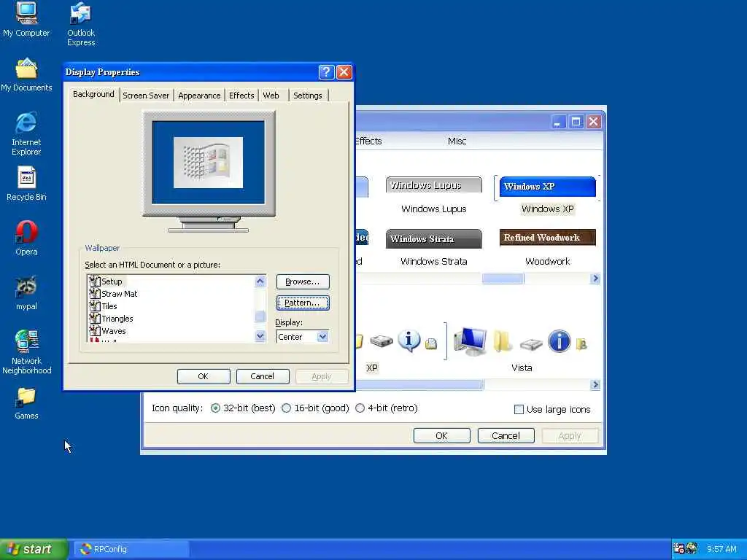Click the theme list horizontal scrollbar thumb
This screenshot has width=747, height=560.
tap(503, 279)
